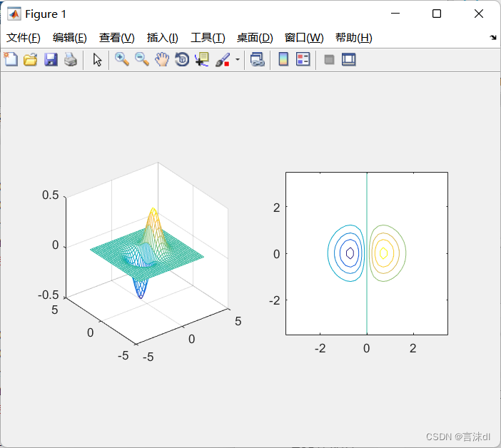
Task: Select the Zoom In magnifier tool
Action: [x=122, y=60]
